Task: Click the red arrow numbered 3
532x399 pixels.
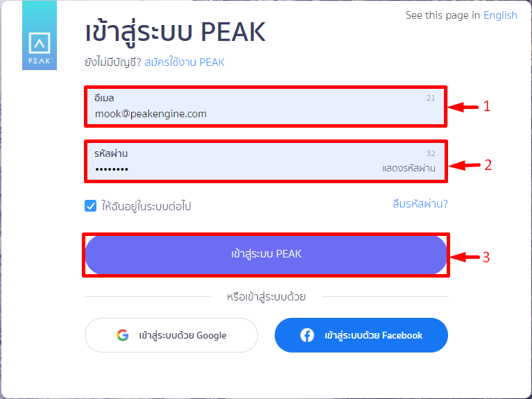Action: tap(465, 257)
